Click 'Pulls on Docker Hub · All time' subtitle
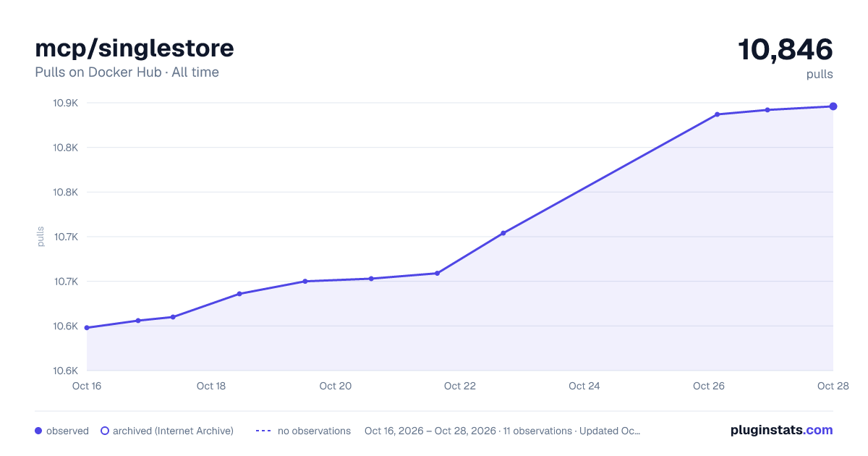 pos(127,72)
